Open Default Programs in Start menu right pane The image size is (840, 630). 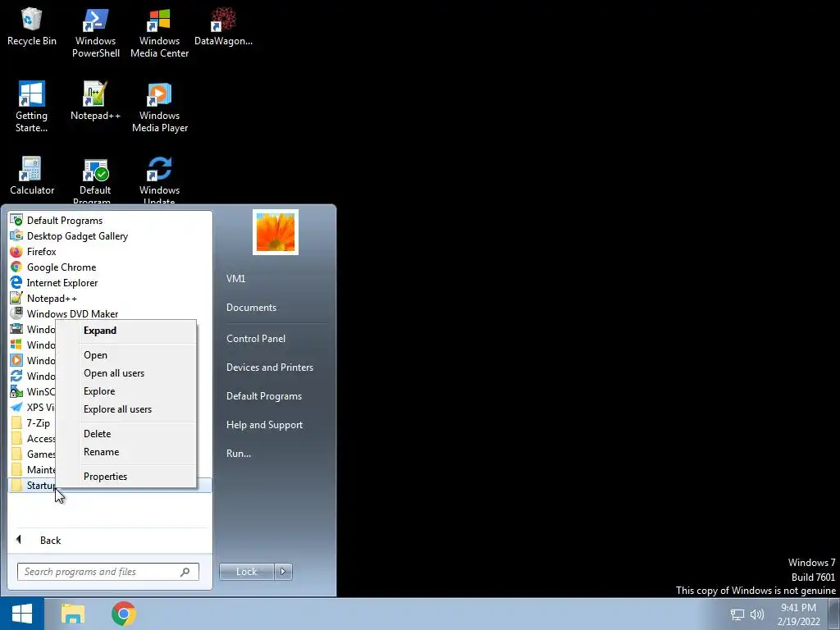tap(264, 396)
